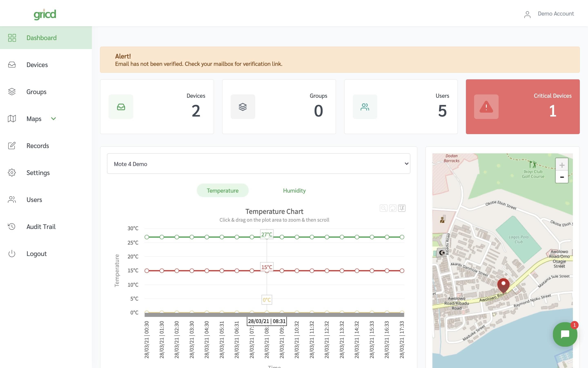
Task: Click first green data point at 00:30
Action: tap(147, 237)
